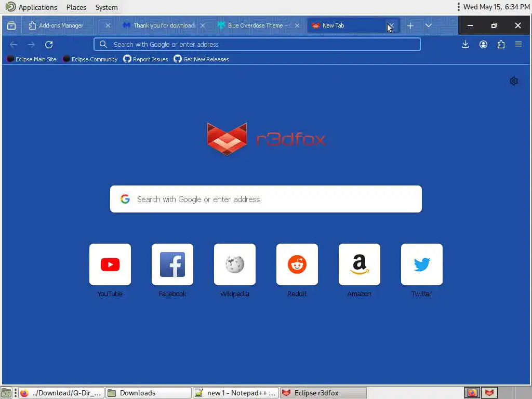The height and width of the screenshot is (399, 532).
Task: Go back one page
Action: 14,45
